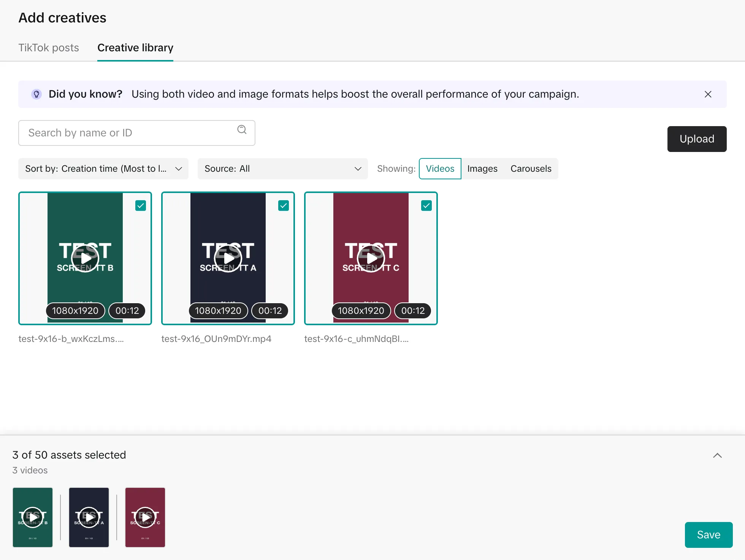Play the Screen A thumbnail in selected tray
This screenshot has width=745, height=560.
[89, 517]
